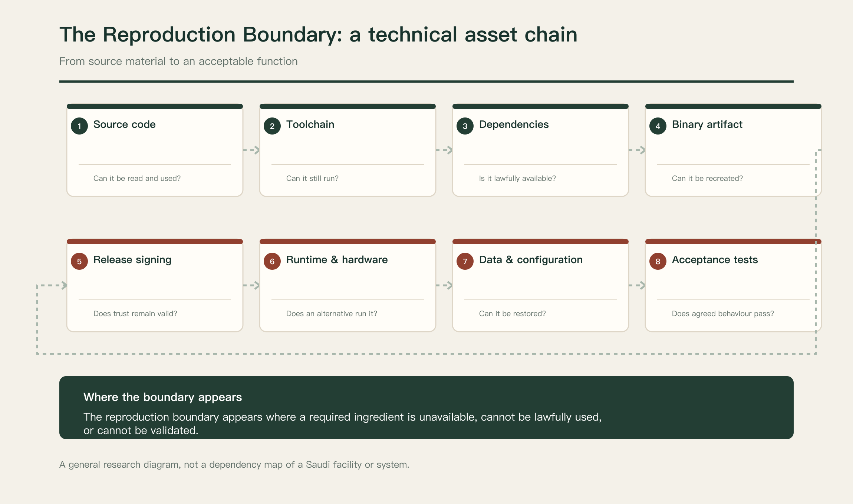853x504 pixels.
Task: Select the number 3 circle for Dependencies
Action: tap(465, 126)
